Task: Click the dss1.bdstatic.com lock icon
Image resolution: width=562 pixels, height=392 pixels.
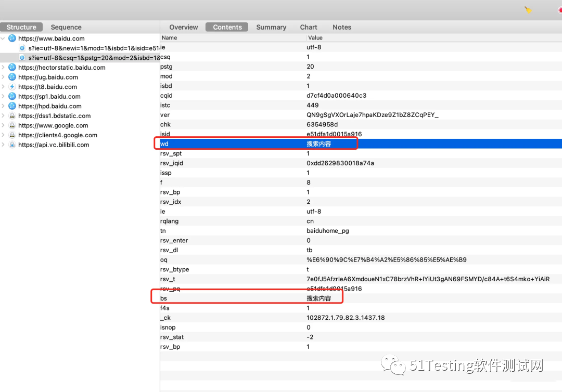Action: tap(12, 115)
